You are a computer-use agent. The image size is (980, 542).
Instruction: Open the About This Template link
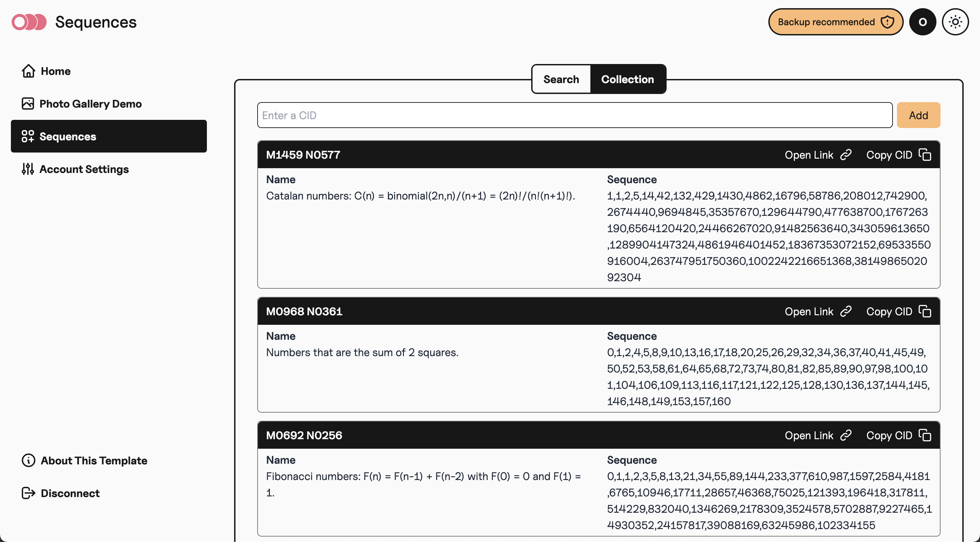93,461
